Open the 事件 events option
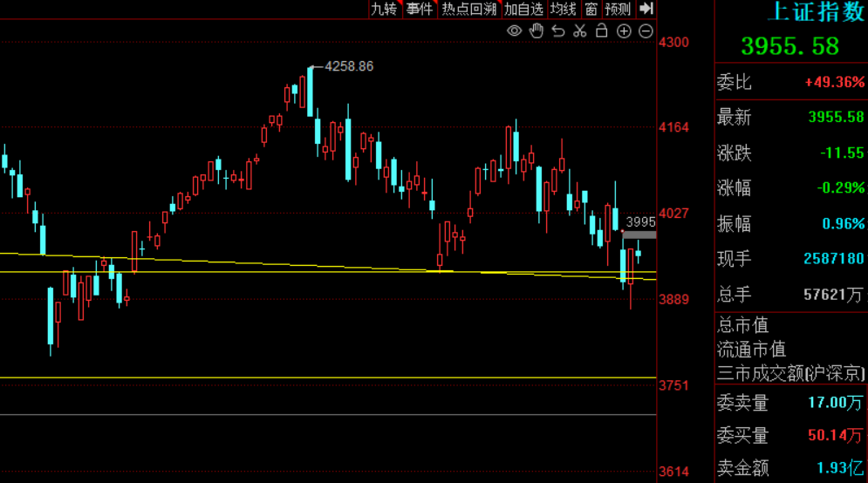 [419, 9]
